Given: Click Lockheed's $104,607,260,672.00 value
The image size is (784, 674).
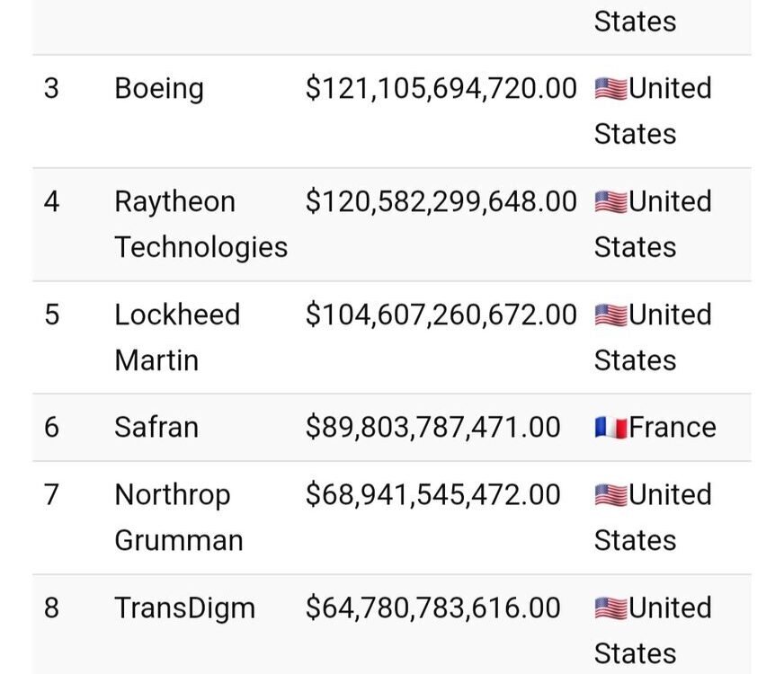Looking at the screenshot, I should pyautogui.click(x=441, y=315).
